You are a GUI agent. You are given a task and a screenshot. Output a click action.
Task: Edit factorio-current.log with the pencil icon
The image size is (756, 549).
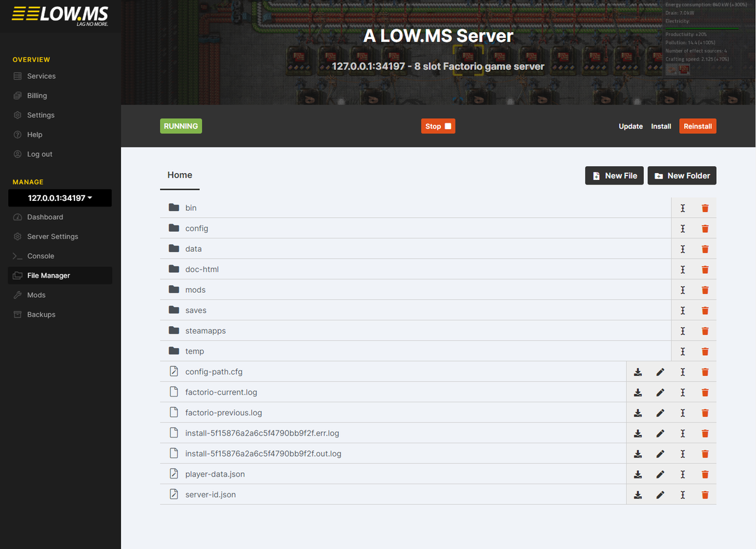click(660, 392)
